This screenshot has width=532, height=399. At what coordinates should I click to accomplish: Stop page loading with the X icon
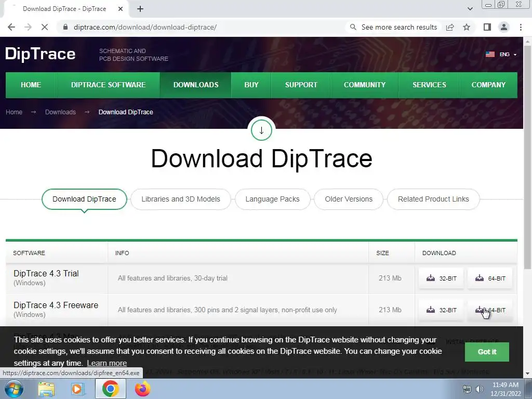(x=45, y=27)
